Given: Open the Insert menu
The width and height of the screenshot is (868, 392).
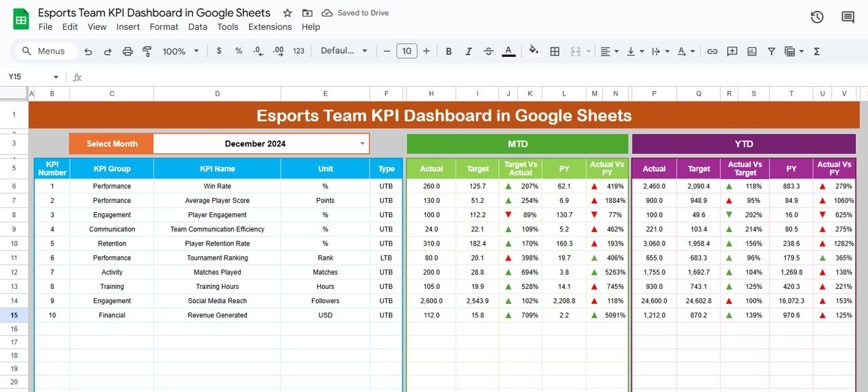Looking at the screenshot, I should coord(128,27).
